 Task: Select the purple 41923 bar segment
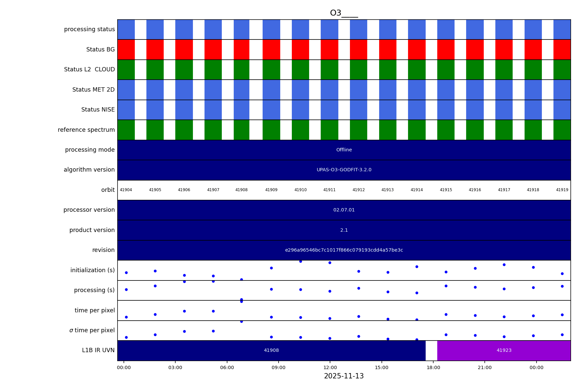pyautogui.click(x=504, y=351)
